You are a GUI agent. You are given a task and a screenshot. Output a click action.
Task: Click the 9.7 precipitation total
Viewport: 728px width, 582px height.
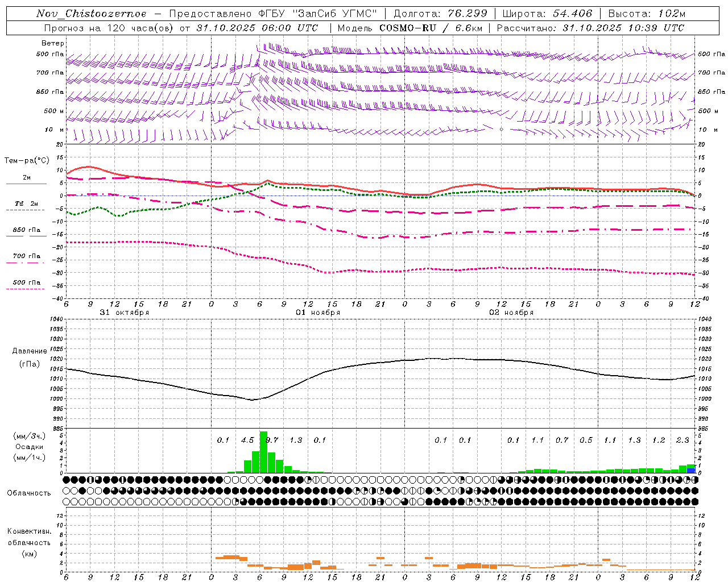[x=272, y=440]
